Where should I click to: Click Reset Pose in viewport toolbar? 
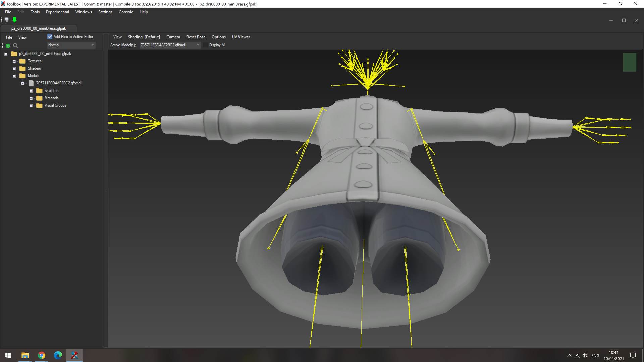(196, 37)
